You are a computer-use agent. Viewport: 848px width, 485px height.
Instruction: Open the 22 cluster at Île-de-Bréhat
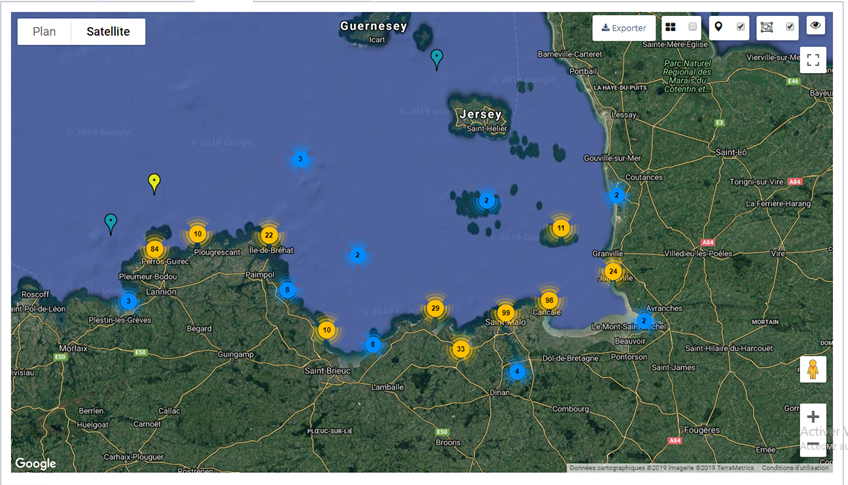coord(268,235)
